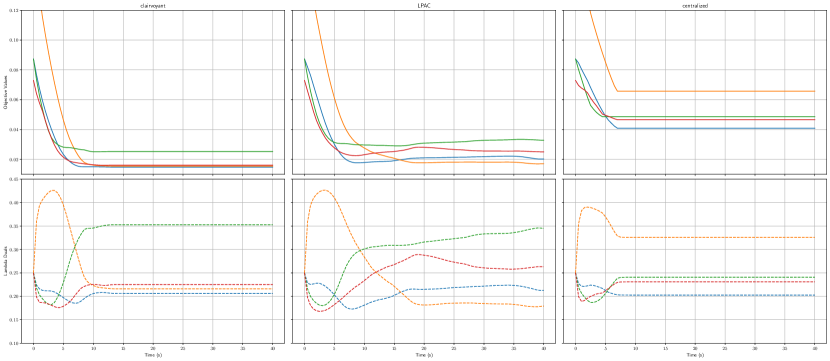Click the 'Objective Values' y-axis label
Screen dimensions: 830x361
6,92
